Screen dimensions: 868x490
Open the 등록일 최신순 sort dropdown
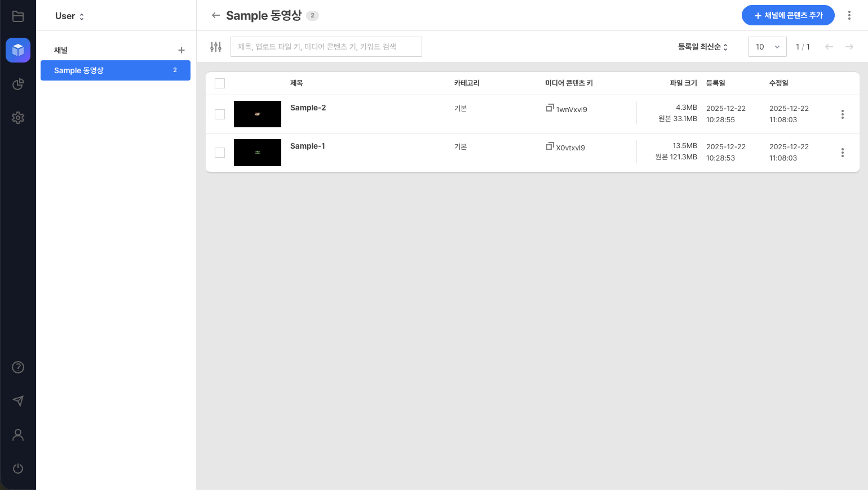[x=702, y=47]
